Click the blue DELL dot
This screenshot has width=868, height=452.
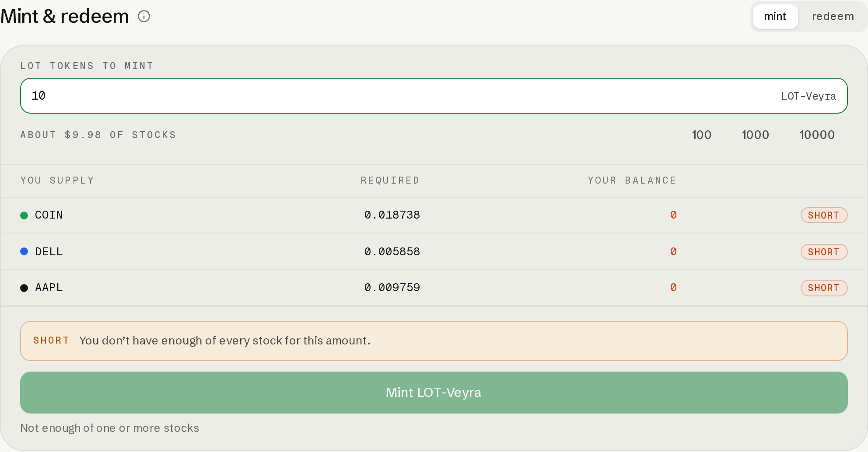[x=24, y=251]
